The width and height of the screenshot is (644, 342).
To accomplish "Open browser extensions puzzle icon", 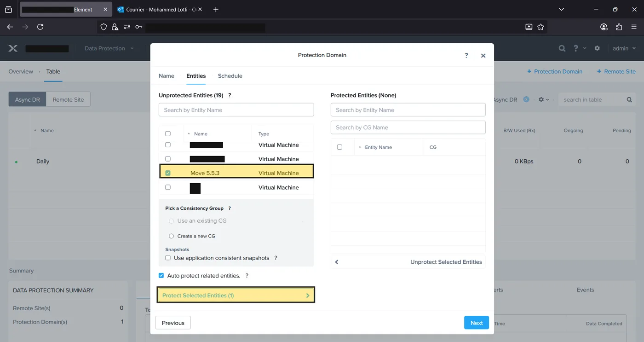I will [x=619, y=27].
